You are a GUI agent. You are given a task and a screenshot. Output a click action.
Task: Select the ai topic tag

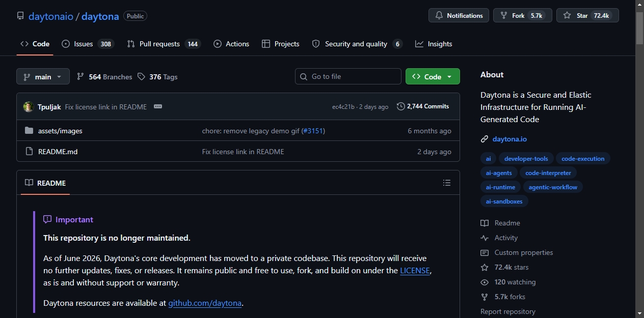click(488, 159)
